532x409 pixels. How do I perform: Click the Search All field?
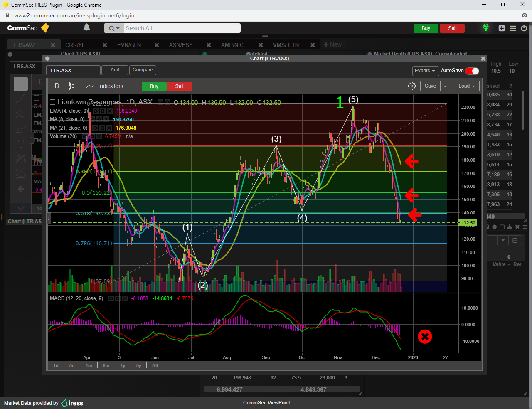click(182, 28)
